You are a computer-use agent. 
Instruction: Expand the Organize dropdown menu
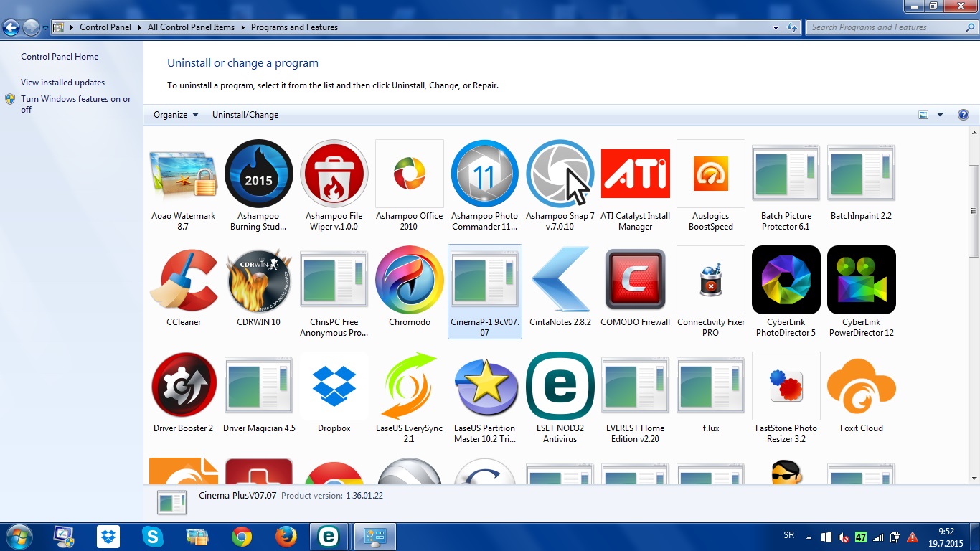tap(176, 115)
